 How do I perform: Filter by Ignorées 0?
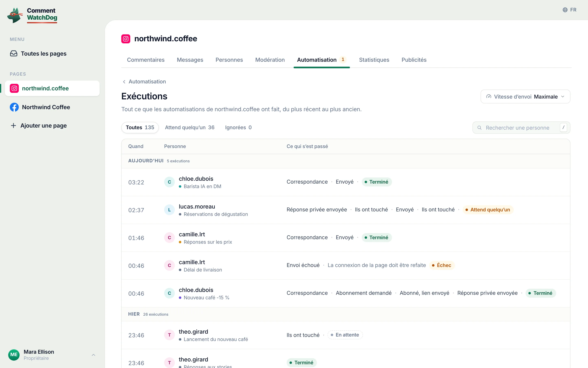click(x=238, y=128)
